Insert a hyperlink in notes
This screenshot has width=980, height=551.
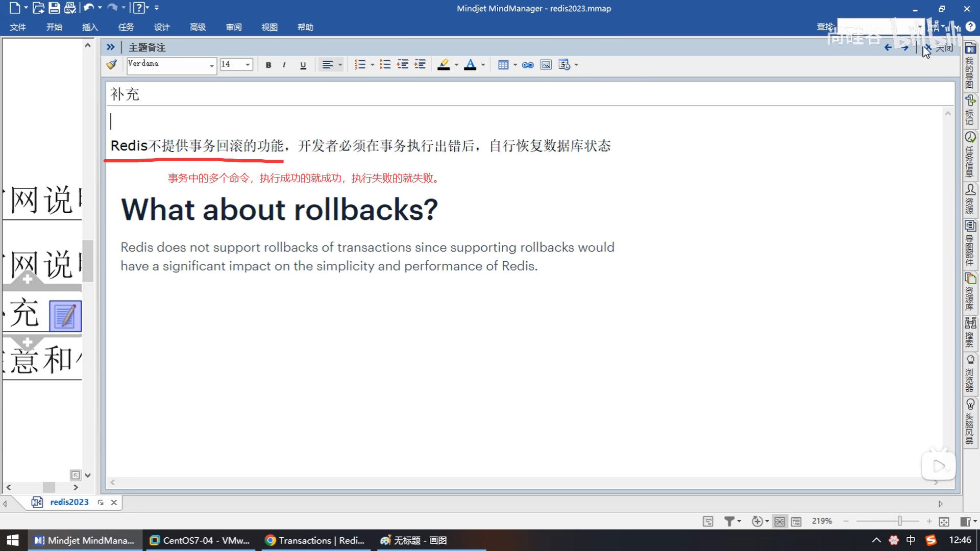click(528, 65)
